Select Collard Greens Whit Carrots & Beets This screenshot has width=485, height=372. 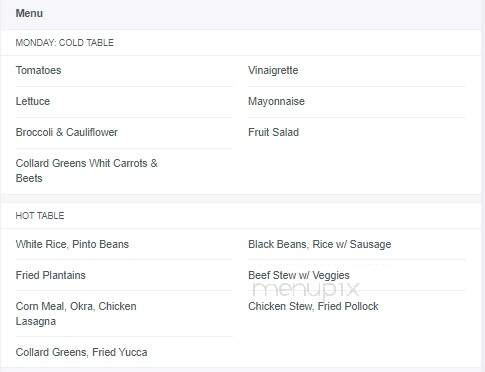(87, 171)
